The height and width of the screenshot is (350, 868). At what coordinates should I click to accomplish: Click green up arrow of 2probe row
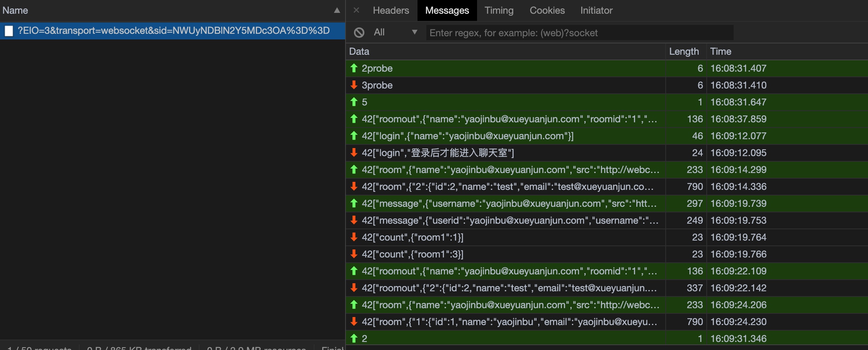pyautogui.click(x=354, y=68)
